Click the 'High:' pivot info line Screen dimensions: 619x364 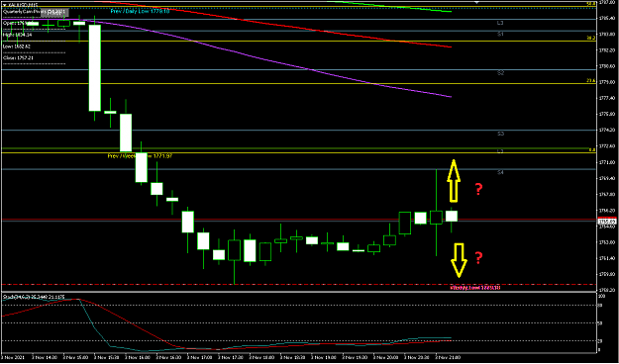17,35
